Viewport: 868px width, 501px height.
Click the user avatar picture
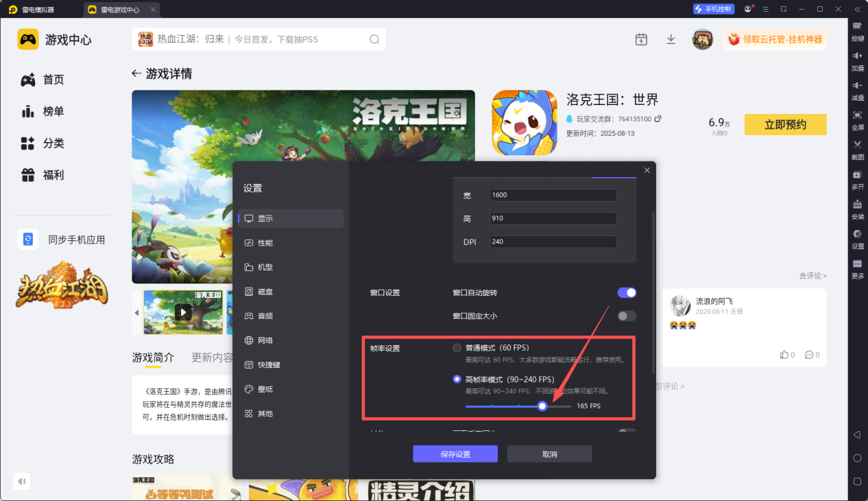tap(703, 39)
